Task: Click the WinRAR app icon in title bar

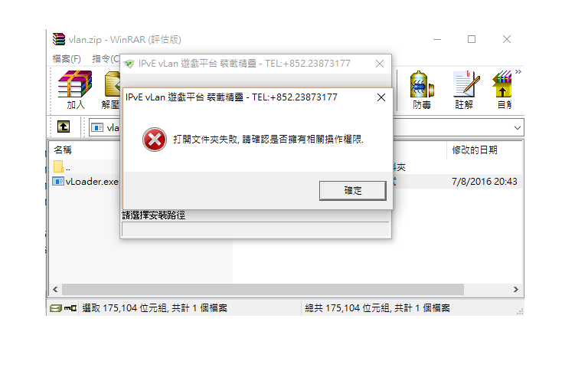Action: pos(59,39)
